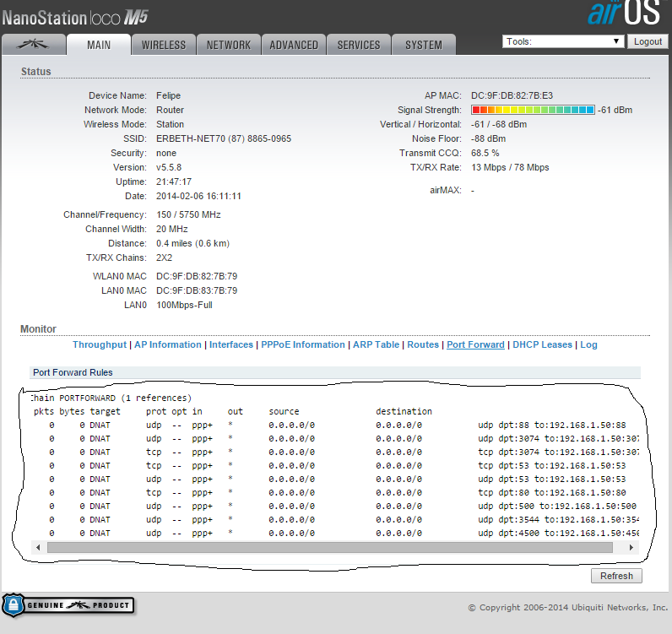This screenshot has width=672, height=634.
Task: Go to the ADVANCED tab
Action: (x=294, y=45)
